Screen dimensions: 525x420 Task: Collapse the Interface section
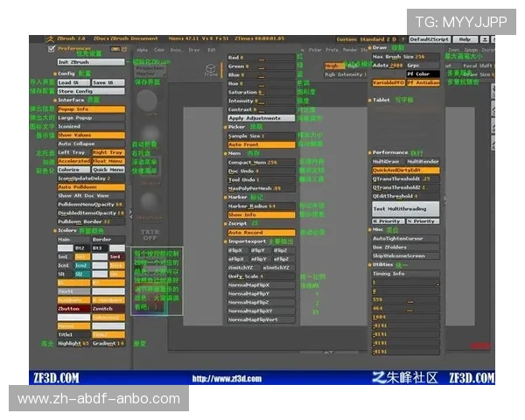pyautogui.click(x=71, y=100)
